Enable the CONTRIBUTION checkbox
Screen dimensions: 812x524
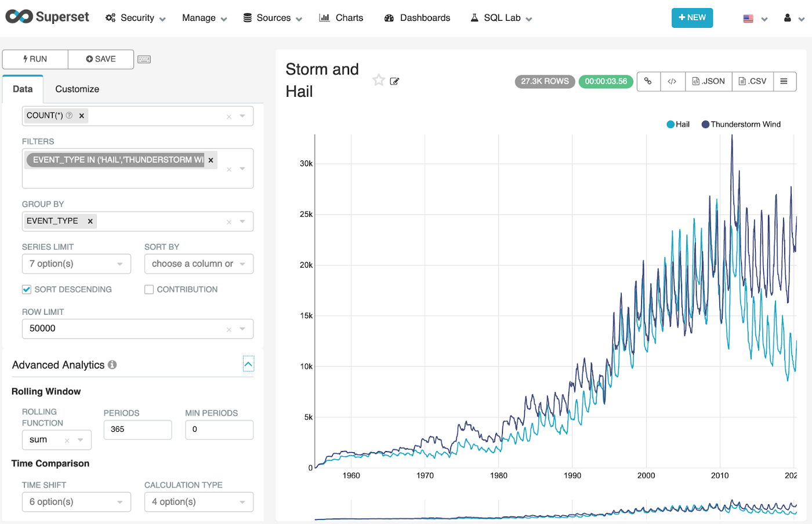pyautogui.click(x=148, y=289)
